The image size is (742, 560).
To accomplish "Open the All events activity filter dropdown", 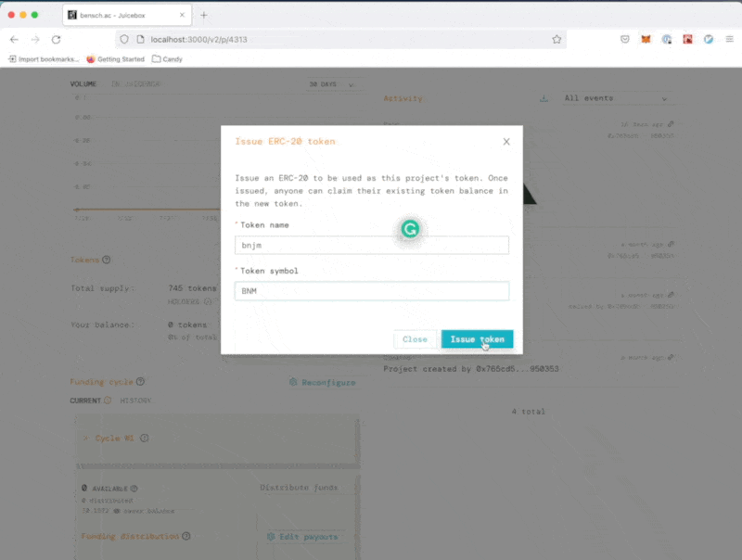I will pyautogui.click(x=616, y=98).
